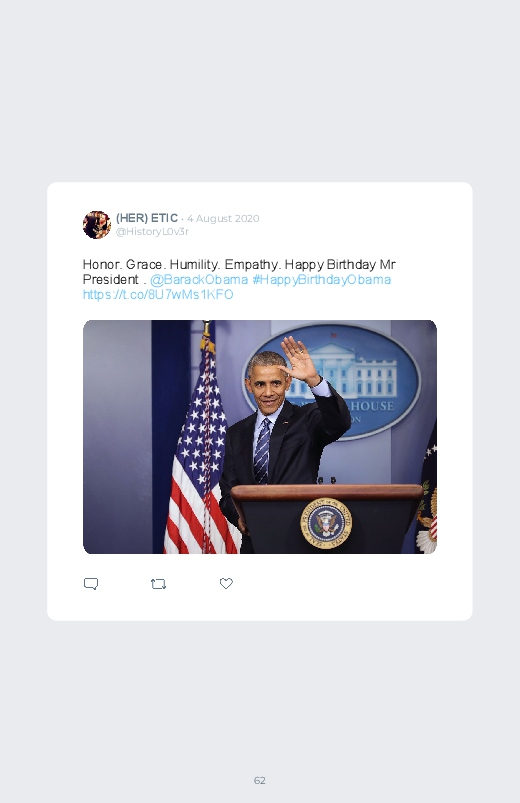The height and width of the screenshot is (803, 520).
Task: Open the @HistoryL0v3r handle
Action: (x=152, y=231)
